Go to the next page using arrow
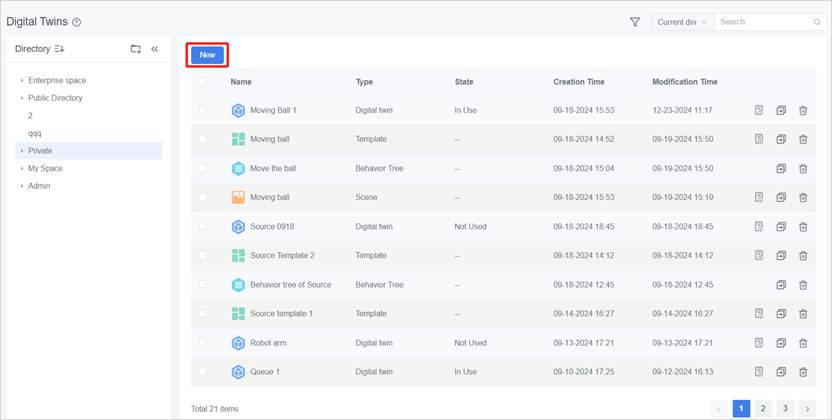 807,408
